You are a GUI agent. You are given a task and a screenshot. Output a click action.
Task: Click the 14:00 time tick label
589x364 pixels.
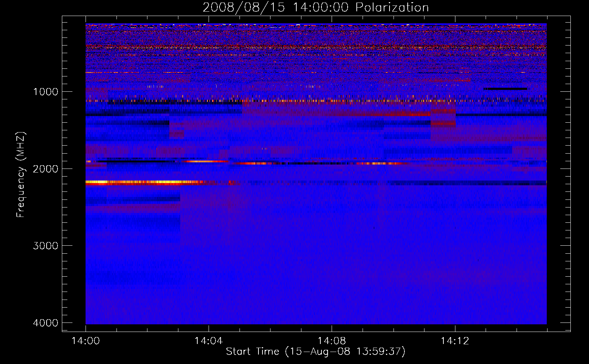click(x=86, y=341)
